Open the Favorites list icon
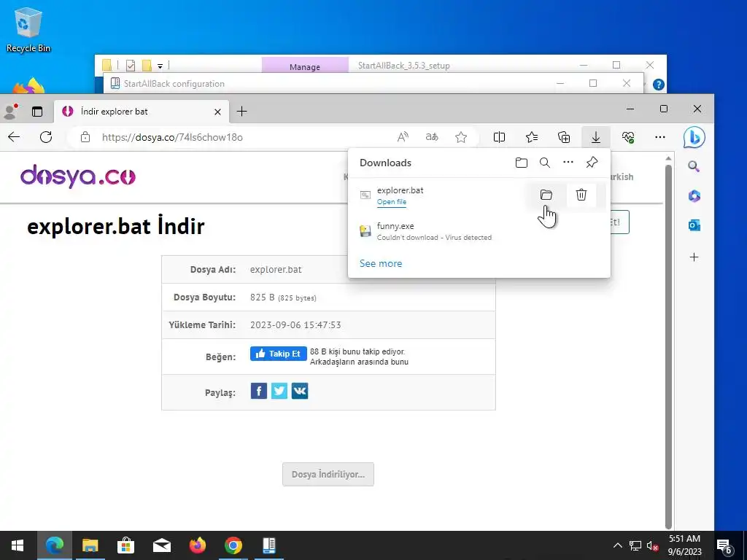 (x=532, y=138)
